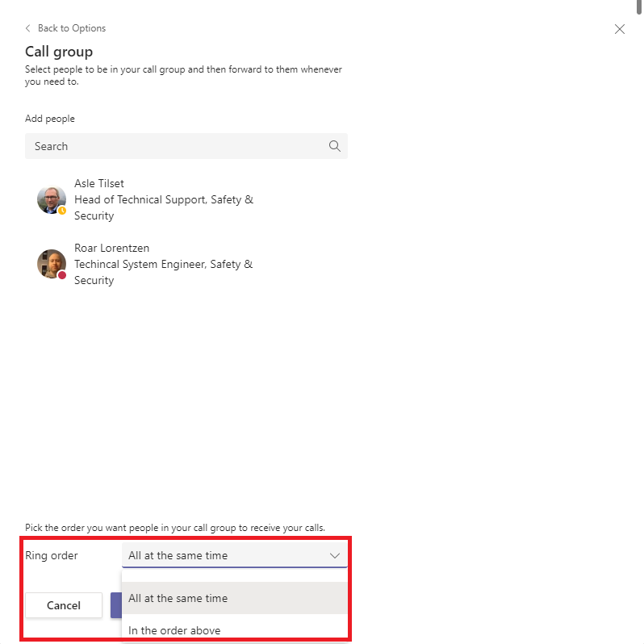644x644 pixels.
Task: Select the Roar Lorentzen name
Action: pos(111,248)
